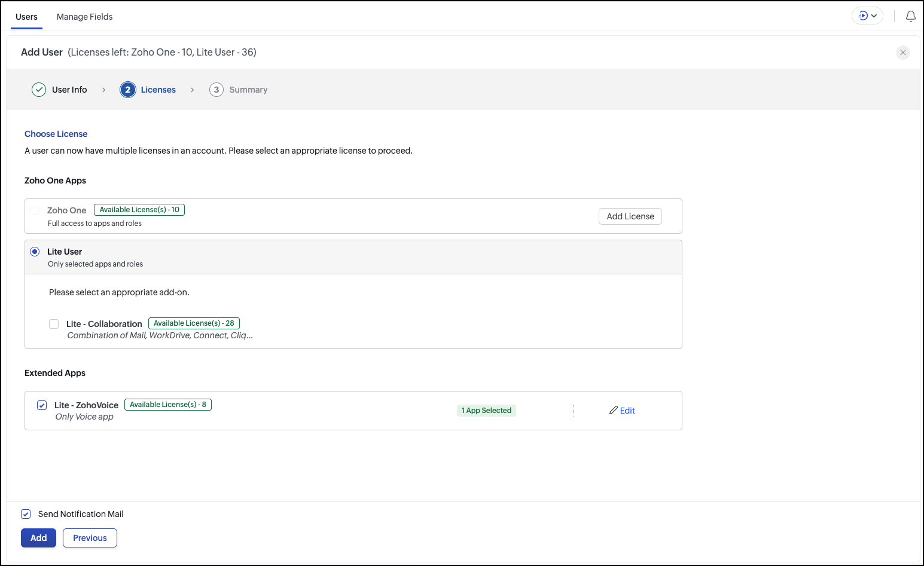Toggle the Send Notification Mail checkbox
Viewport: 924px width, 566px height.
tap(26, 514)
